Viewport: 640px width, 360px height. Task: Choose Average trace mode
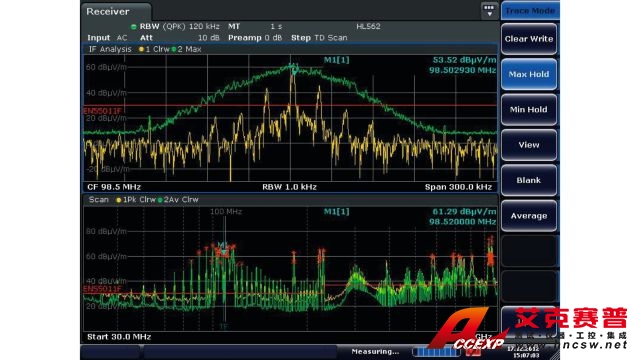point(529,216)
